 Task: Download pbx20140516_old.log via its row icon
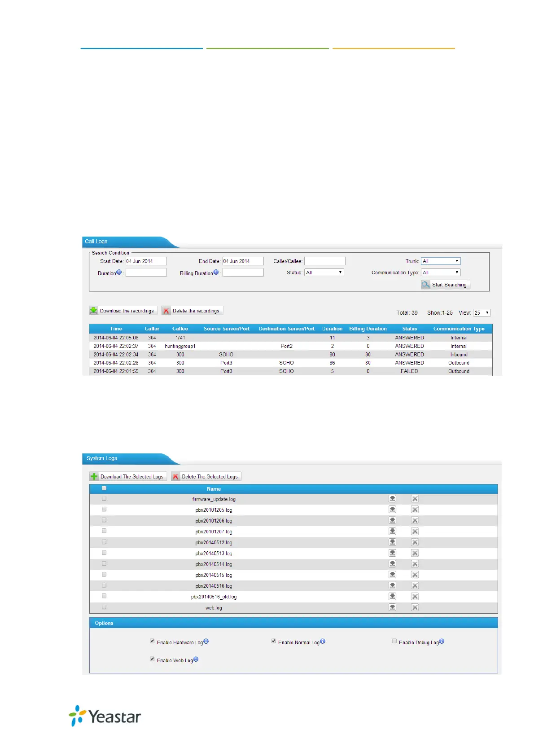pyautogui.click(x=392, y=596)
